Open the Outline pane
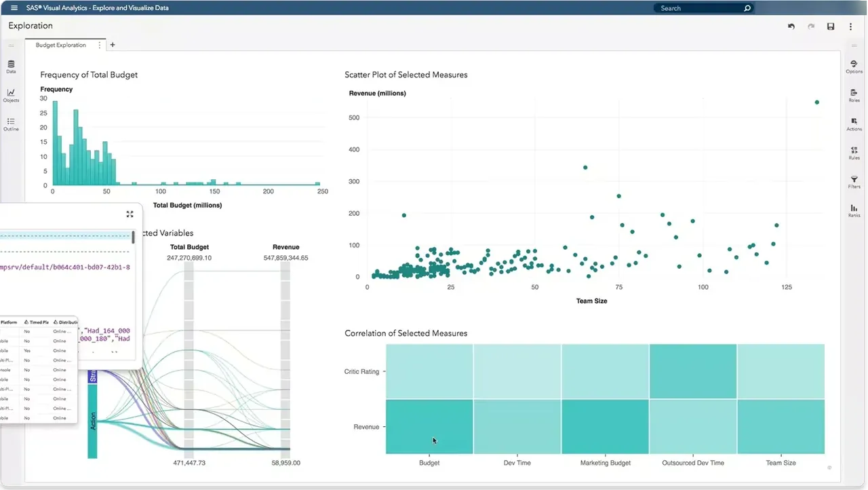Image resolution: width=868 pixels, height=490 pixels. point(11,124)
